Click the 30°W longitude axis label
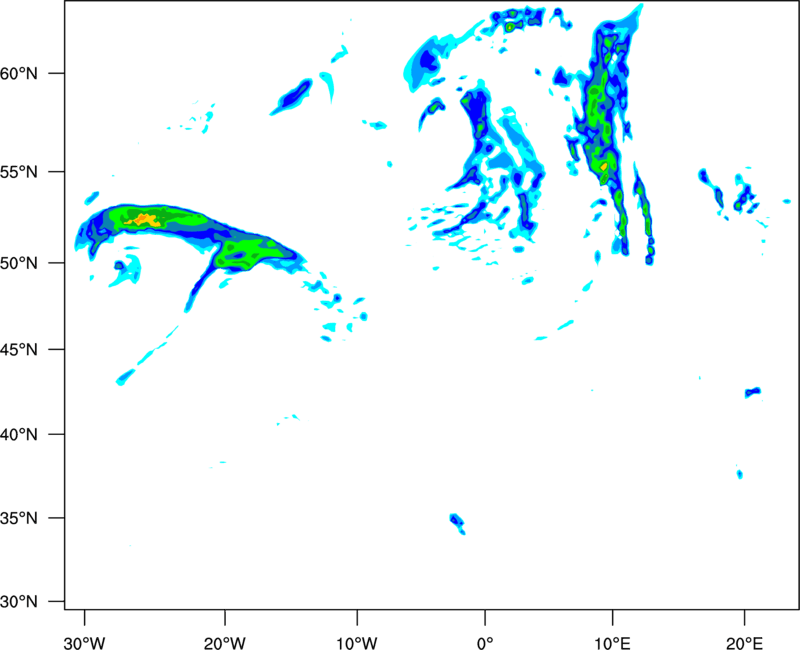This screenshot has height=650, width=800. (x=85, y=643)
